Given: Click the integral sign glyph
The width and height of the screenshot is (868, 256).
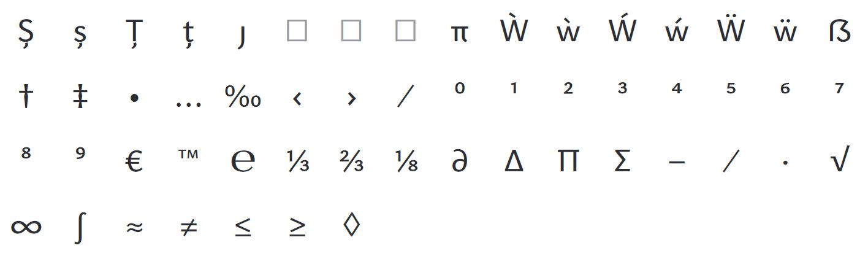Looking at the screenshot, I should point(79,227).
